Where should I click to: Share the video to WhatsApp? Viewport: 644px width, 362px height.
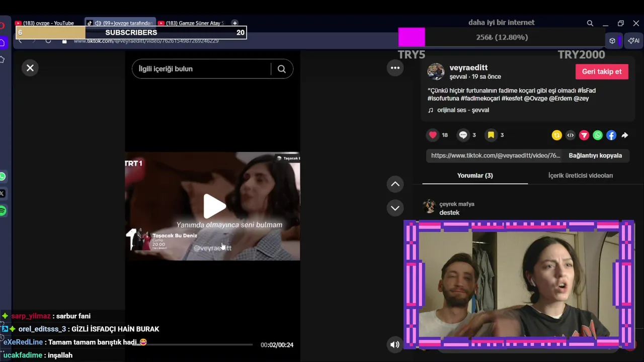[597, 135]
